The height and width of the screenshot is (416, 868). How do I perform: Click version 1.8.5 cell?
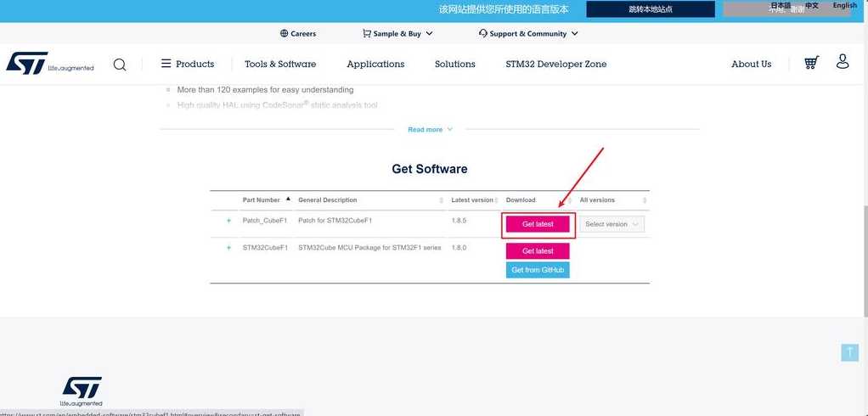pyautogui.click(x=459, y=220)
